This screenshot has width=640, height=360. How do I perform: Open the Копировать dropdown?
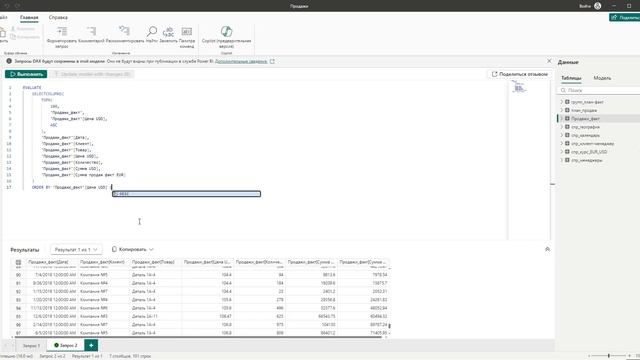133,249
